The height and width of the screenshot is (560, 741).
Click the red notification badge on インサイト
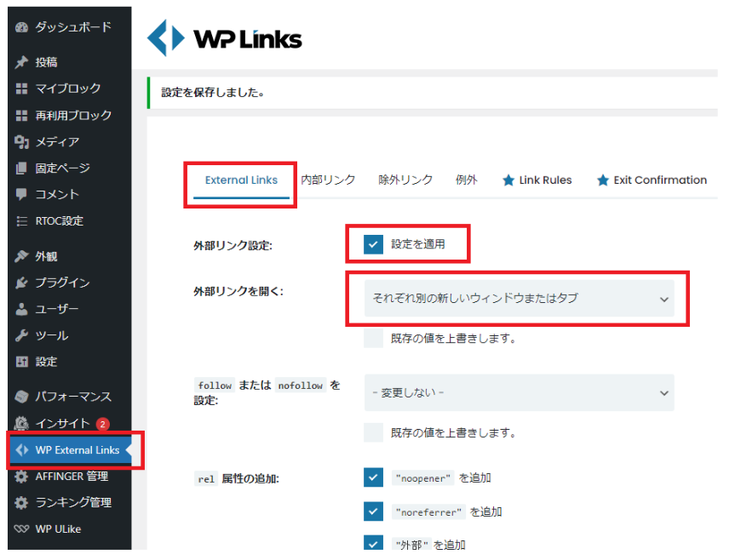coord(102,424)
